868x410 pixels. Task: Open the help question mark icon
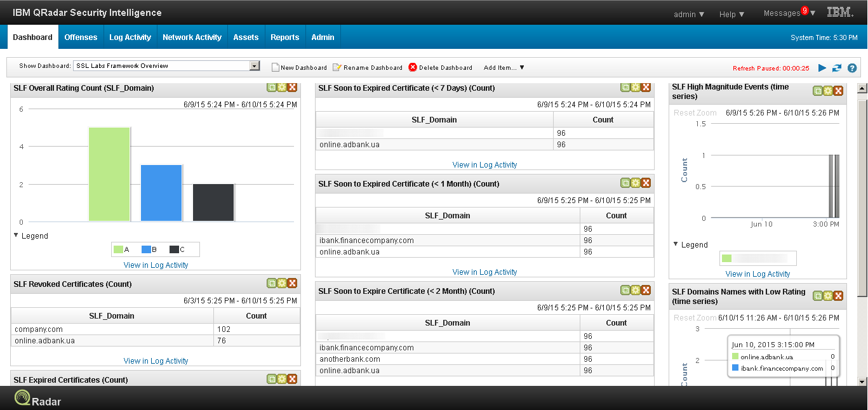852,68
